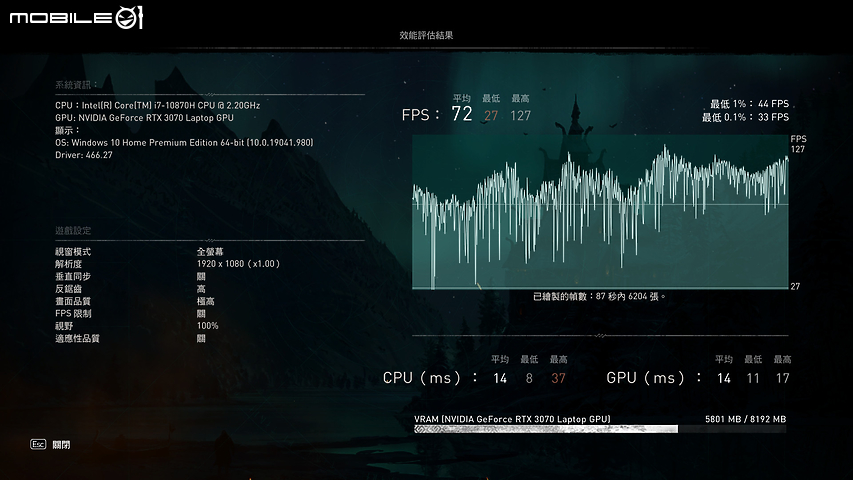Select the 視窗模式 setting label
The image size is (853, 480).
[x=73, y=252]
